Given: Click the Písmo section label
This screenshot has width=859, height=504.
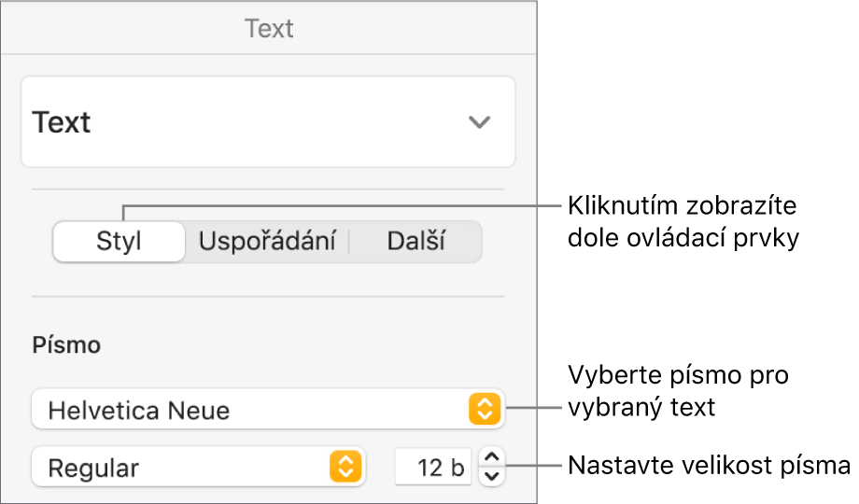Looking at the screenshot, I should [x=66, y=346].
